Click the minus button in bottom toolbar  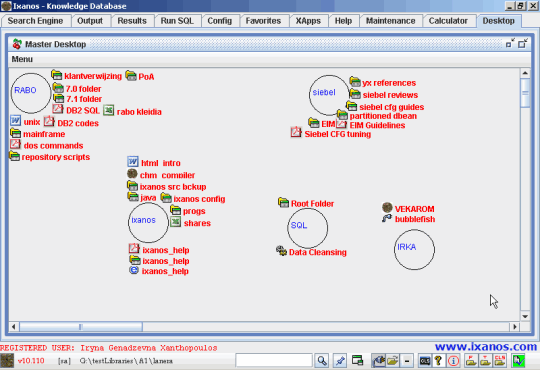[407, 361]
